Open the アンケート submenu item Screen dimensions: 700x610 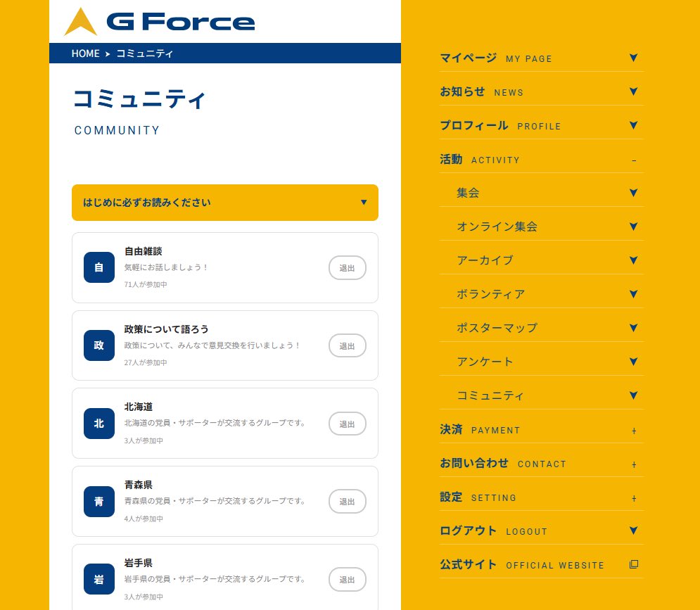(542, 362)
